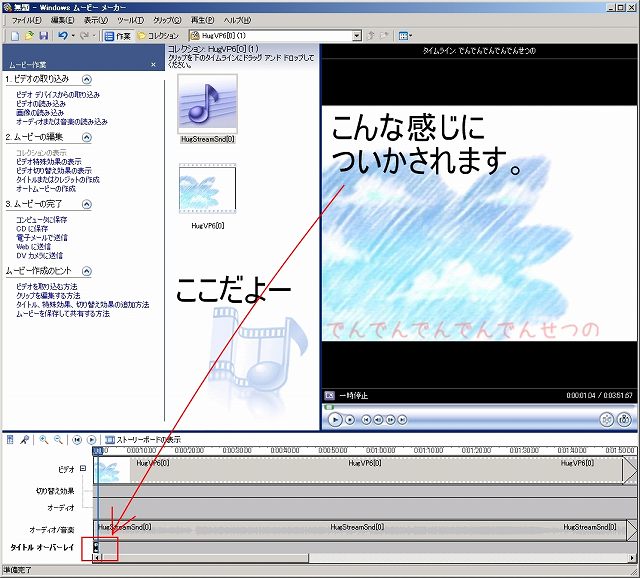Collapse the ムービー作成のヒント section

coord(87,271)
